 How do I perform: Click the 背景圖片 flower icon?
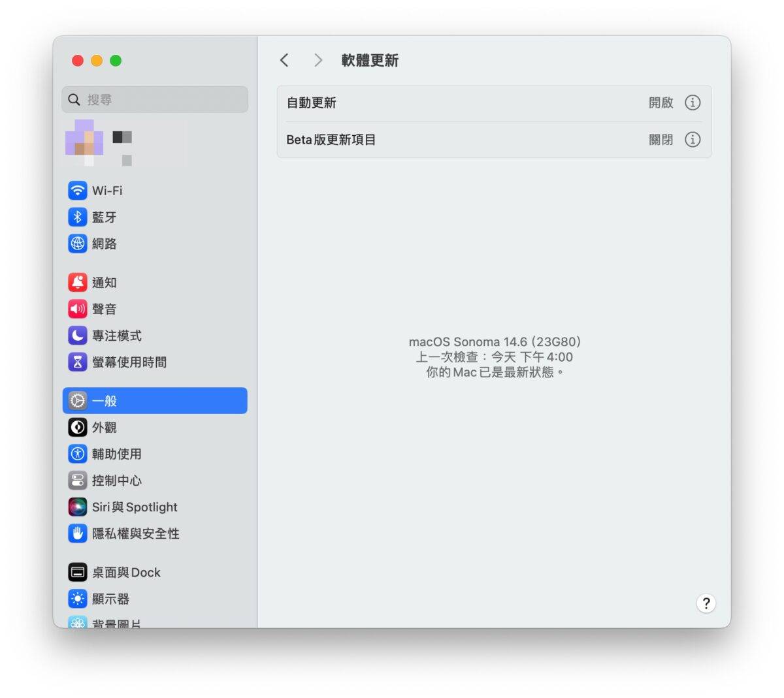click(x=78, y=622)
